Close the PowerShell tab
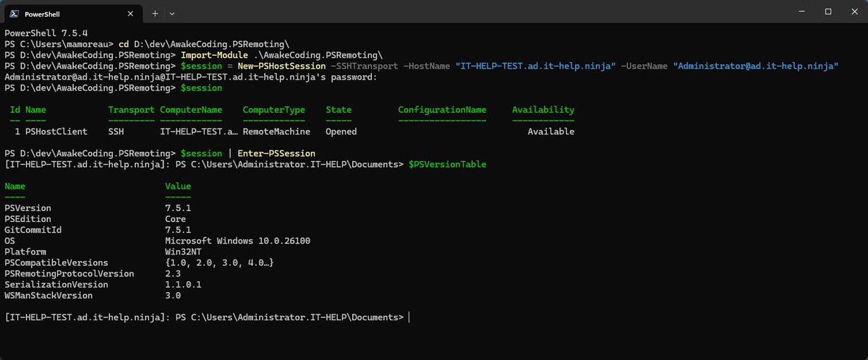 pos(129,13)
